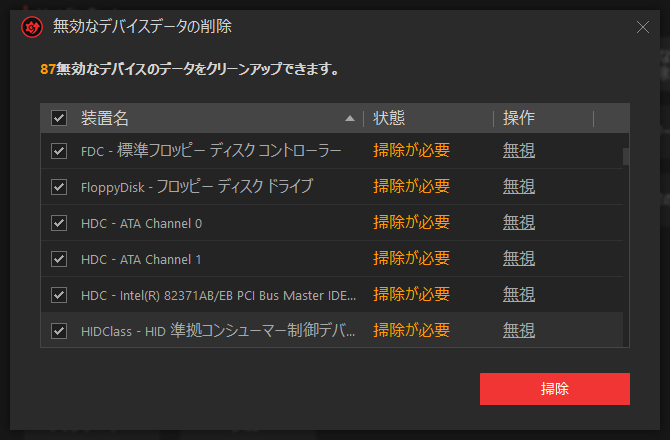Screen dimensions: 670x440
Task: Click 掃除が必要 status in HIDClass row
Action: (411, 330)
